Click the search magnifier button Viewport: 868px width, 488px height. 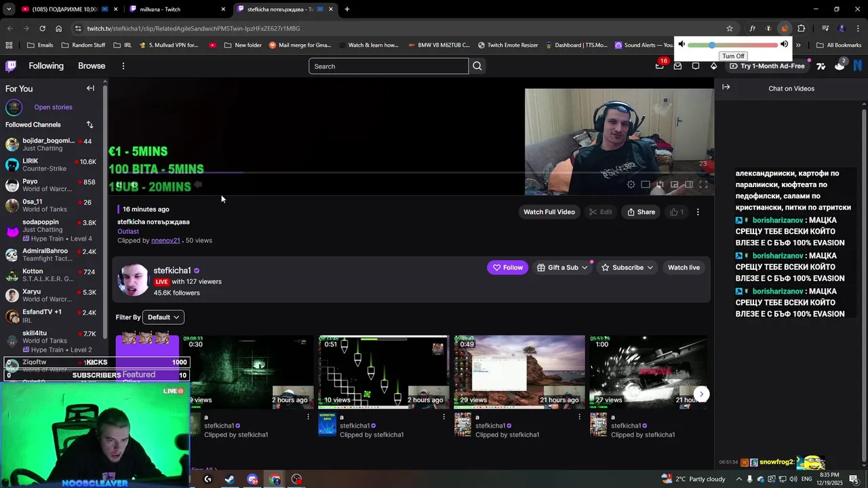click(x=477, y=66)
